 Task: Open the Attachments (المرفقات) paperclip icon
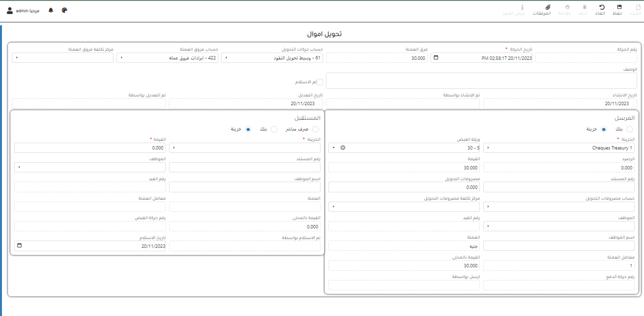548,8
